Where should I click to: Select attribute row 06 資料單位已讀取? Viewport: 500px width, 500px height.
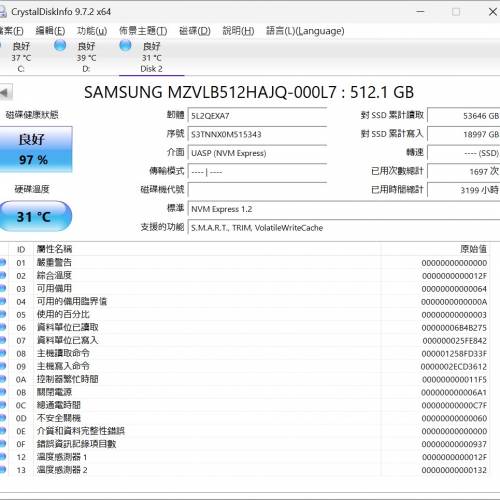[x=244, y=328]
